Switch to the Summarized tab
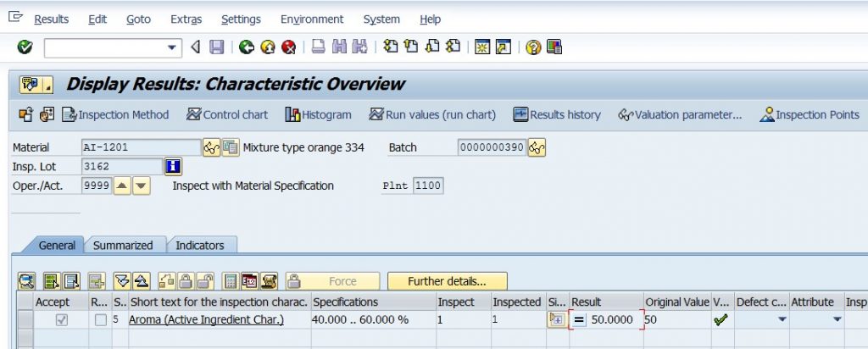This screenshot has height=349, width=868. [x=123, y=245]
